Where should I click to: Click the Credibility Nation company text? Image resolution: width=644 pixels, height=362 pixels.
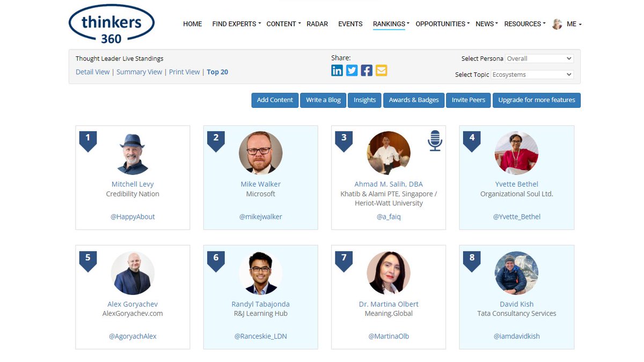133,194
